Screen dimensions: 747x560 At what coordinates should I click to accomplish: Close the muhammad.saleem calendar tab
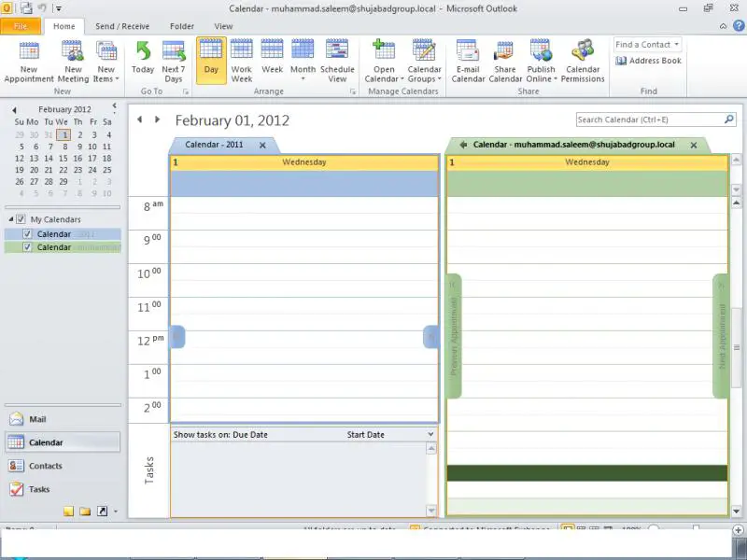tap(694, 146)
